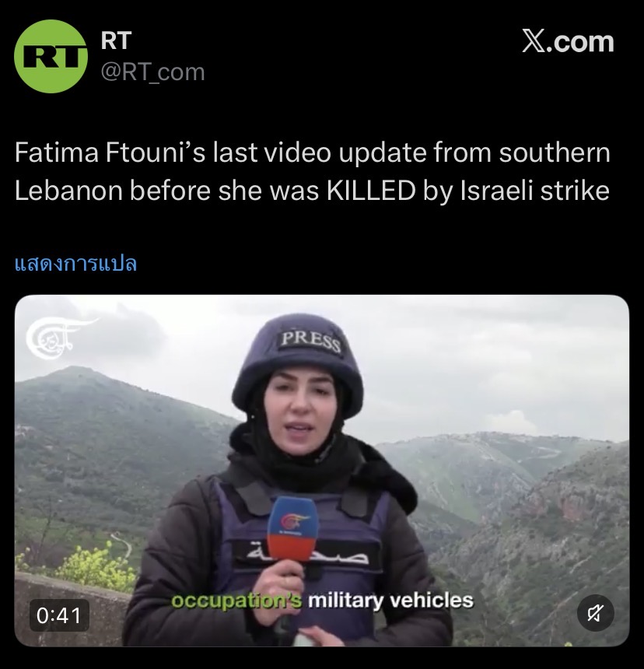Open the @RT_com handle profile
The height and width of the screenshot is (669, 644).
pos(152,72)
